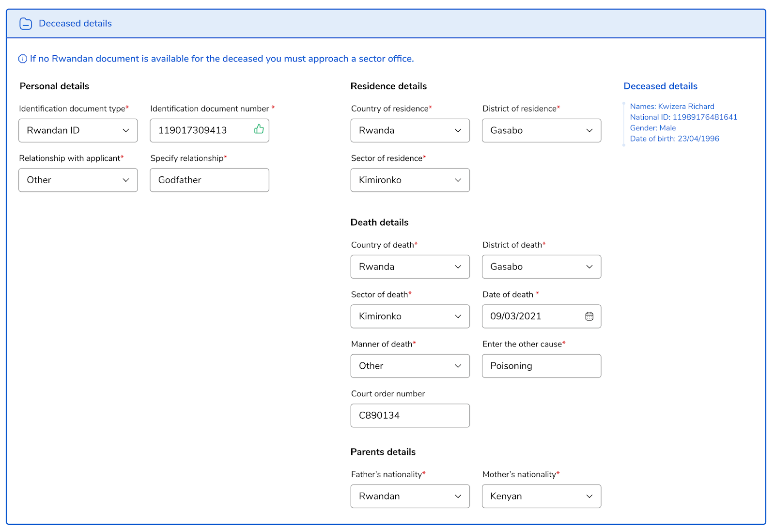Expand District of residence dropdown

pos(542,130)
